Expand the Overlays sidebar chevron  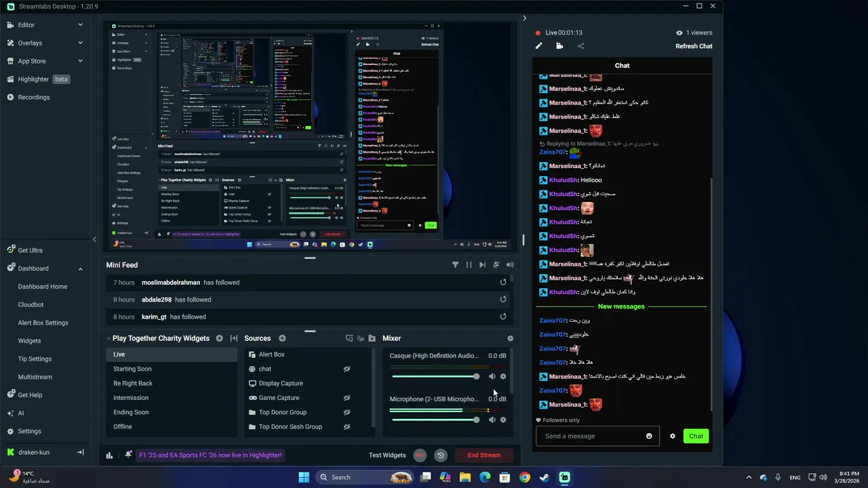[80, 43]
